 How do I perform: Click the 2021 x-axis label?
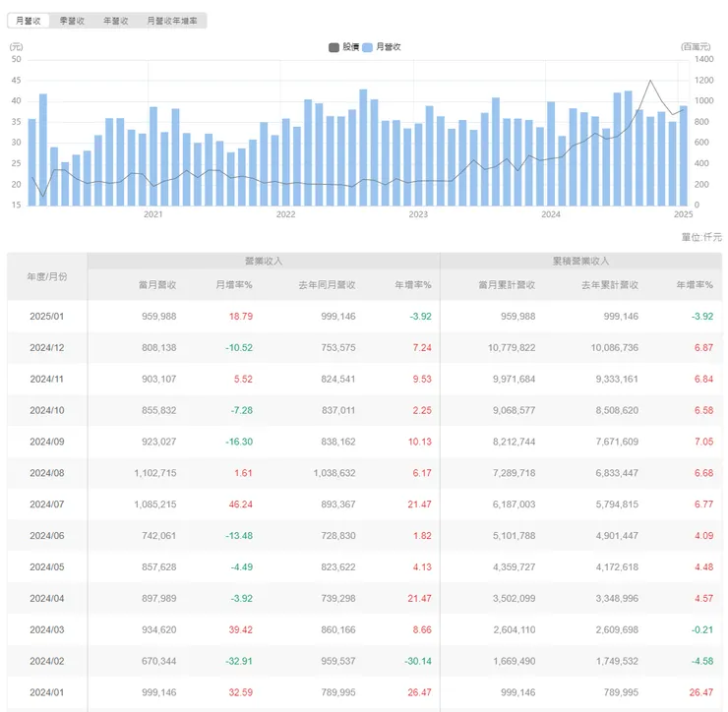click(x=153, y=214)
